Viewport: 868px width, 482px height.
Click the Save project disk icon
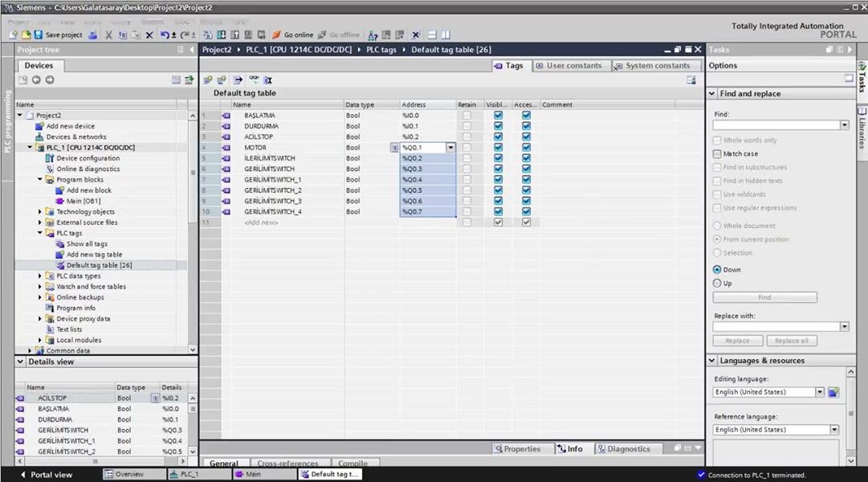tap(39, 35)
